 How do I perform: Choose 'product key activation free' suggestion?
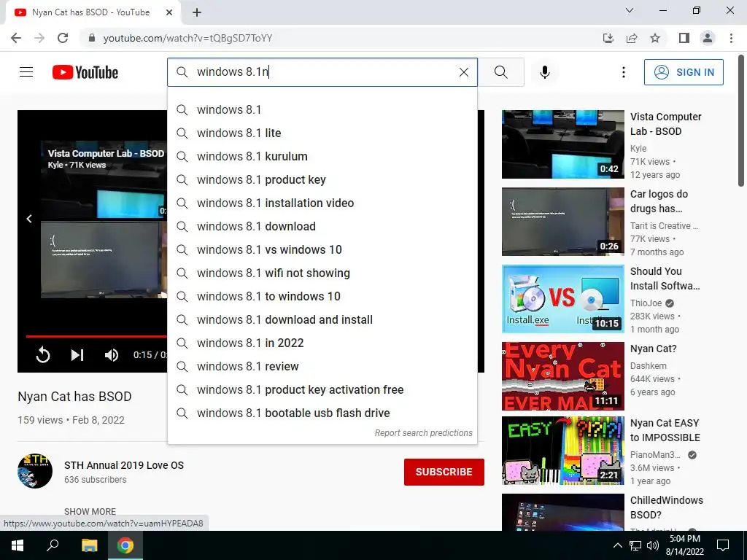[322, 389]
